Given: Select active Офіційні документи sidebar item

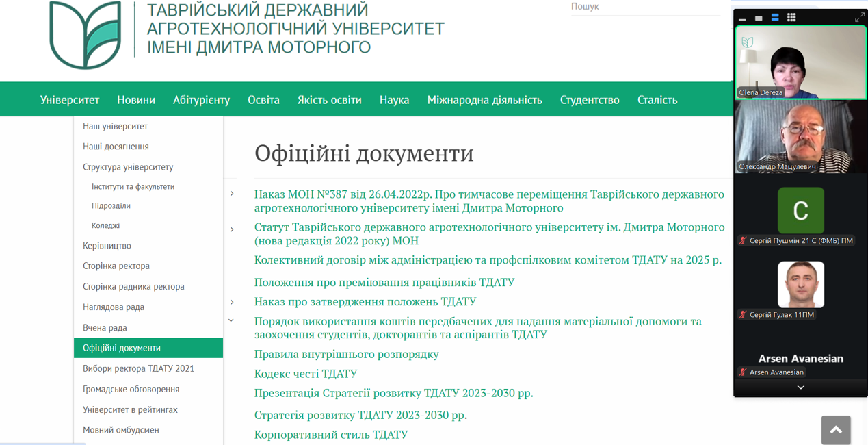Looking at the screenshot, I should click(148, 348).
